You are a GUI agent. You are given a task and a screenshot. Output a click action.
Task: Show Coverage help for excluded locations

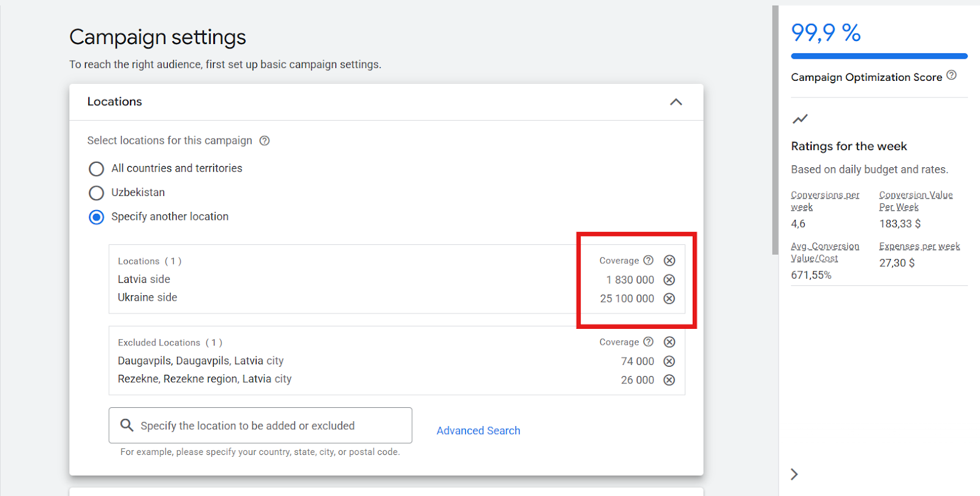(648, 342)
